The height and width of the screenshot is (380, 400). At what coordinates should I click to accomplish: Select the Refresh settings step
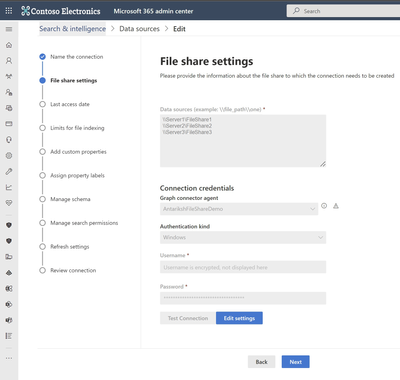click(x=64, y=247)
